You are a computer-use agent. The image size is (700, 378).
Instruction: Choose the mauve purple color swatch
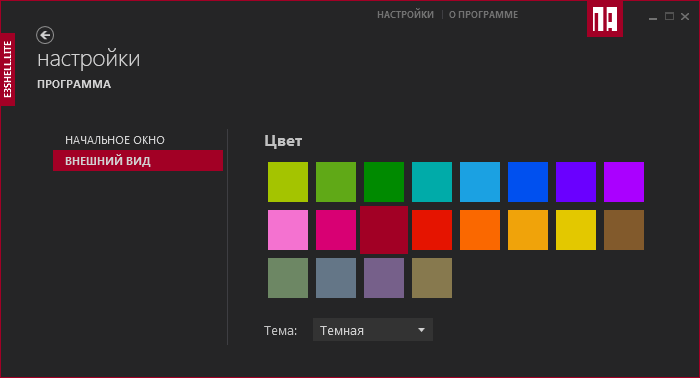(384, 278)
